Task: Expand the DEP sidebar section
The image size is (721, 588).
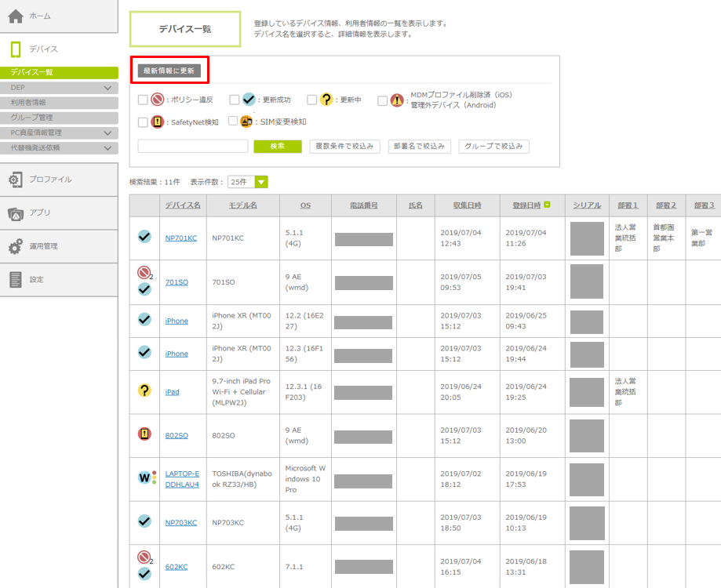Action: pos(107,88)
